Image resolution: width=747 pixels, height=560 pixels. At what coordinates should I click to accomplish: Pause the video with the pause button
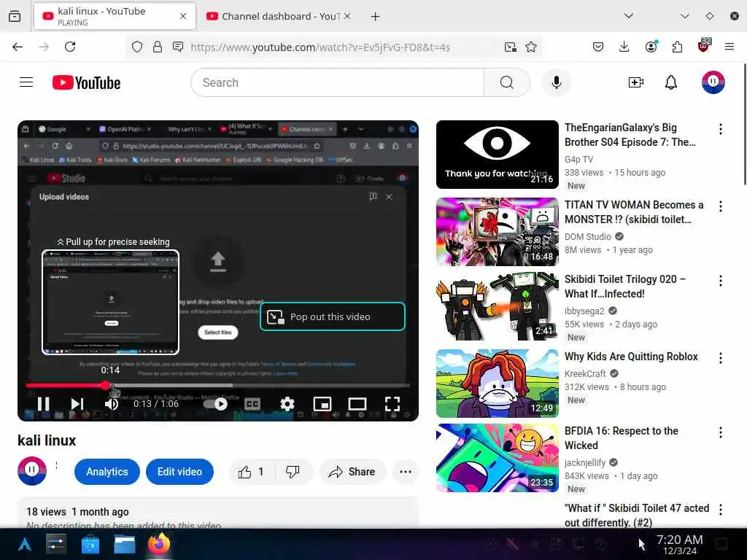coord(43,404)
